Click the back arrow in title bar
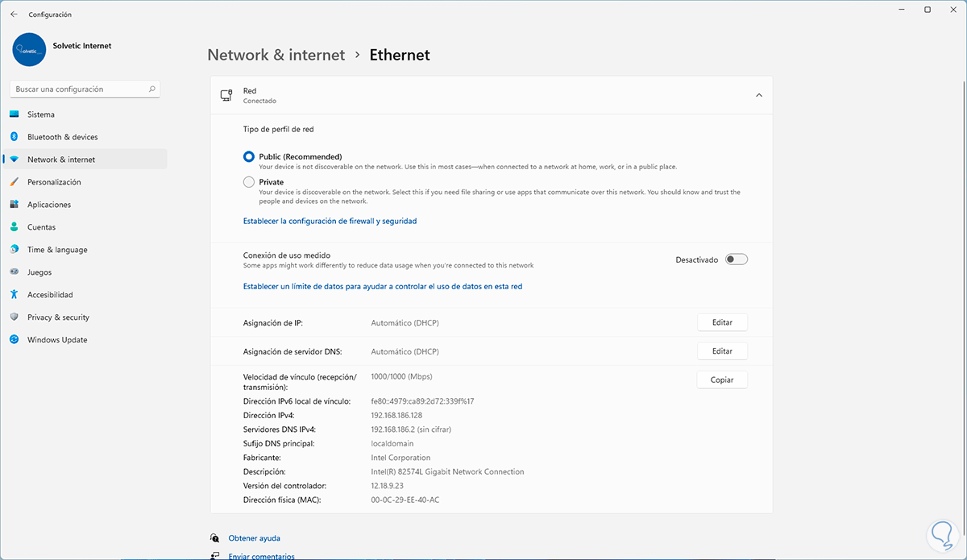This screenshot has width=967, height=560. point(14,15)
